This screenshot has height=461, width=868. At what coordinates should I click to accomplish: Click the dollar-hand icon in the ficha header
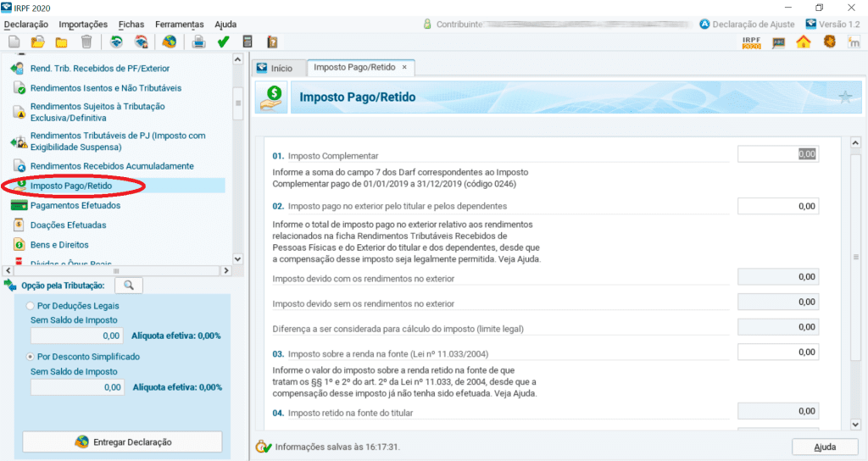pos(271,98)
